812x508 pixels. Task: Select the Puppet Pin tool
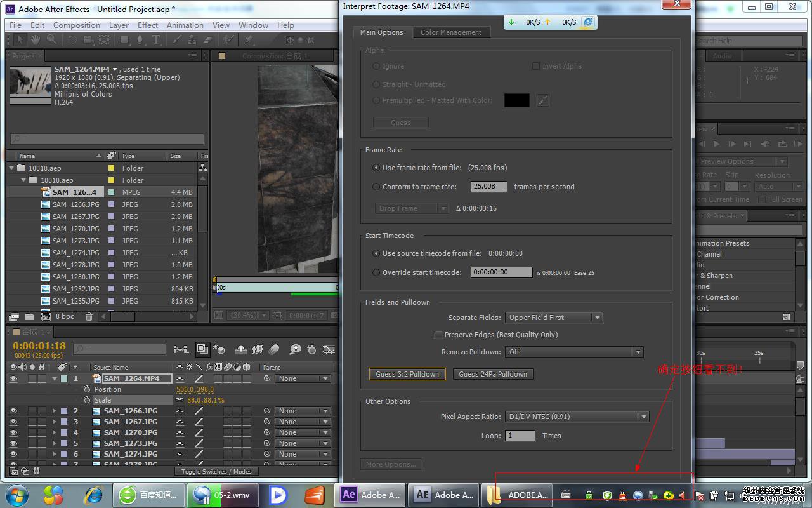pos(249,39)
